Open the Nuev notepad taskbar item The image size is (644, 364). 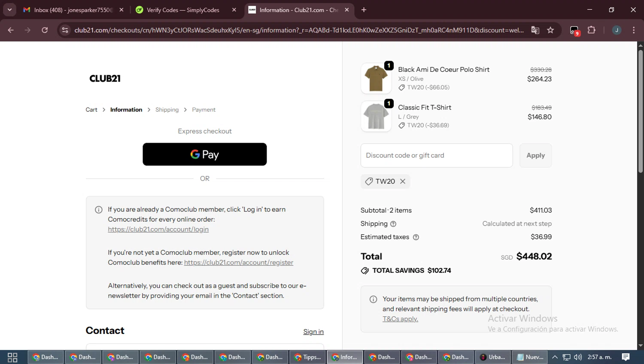click(x=530, y=357)
